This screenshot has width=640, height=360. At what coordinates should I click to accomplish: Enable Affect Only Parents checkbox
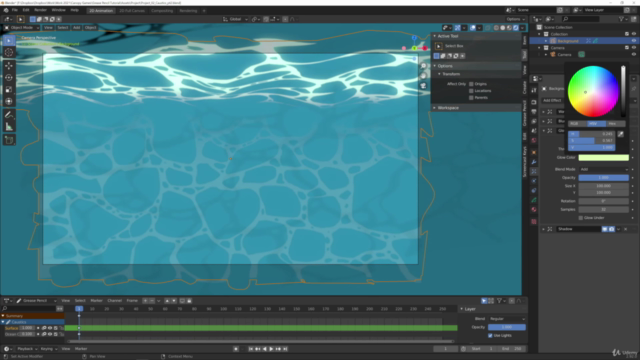click(x=471, y=98)
